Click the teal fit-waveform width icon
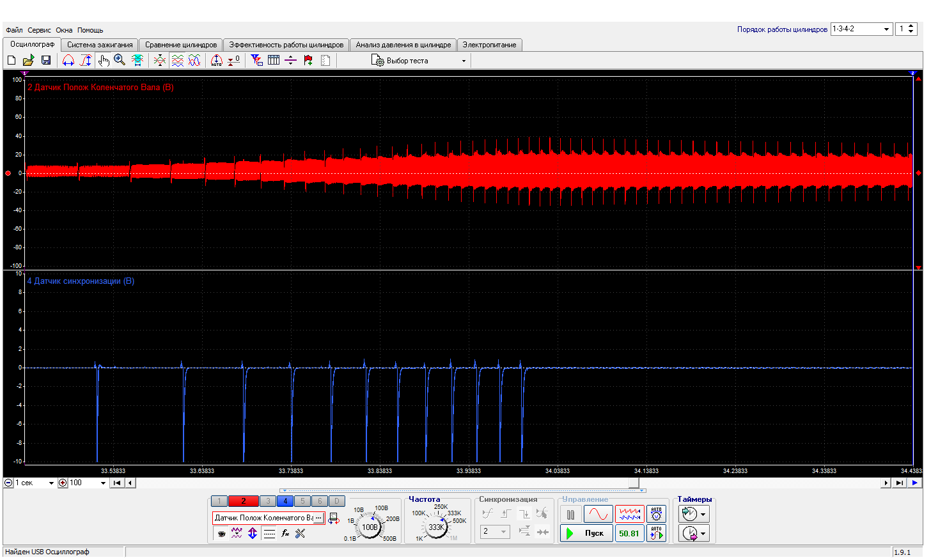 point(137,60)
